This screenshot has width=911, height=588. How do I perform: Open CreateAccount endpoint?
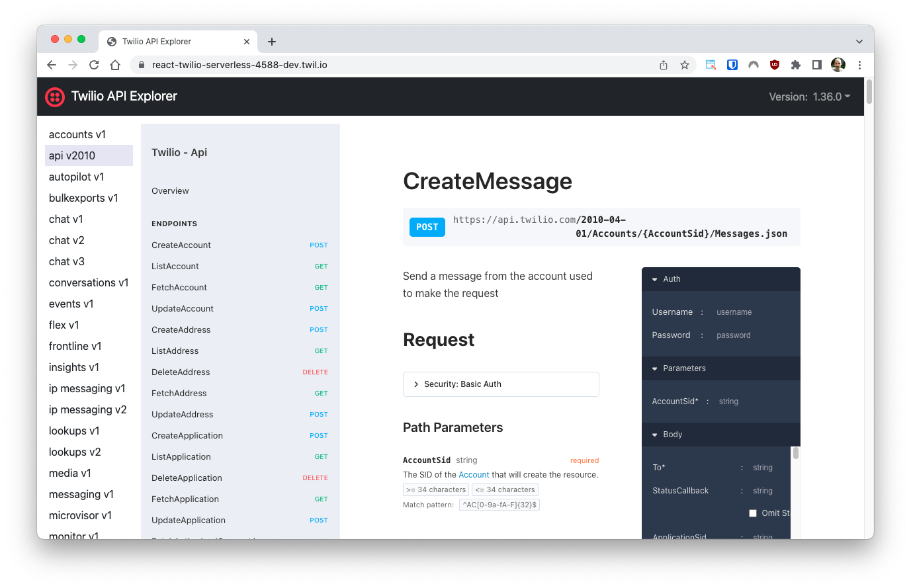239,245
